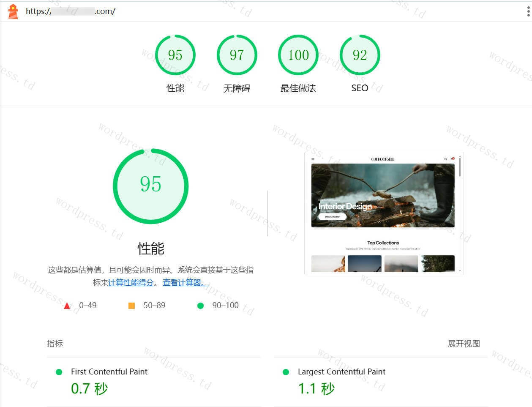The image size is (532, 407).
Task: Expand metrics with 展开视图 toggle
Action: click(464, 344)
